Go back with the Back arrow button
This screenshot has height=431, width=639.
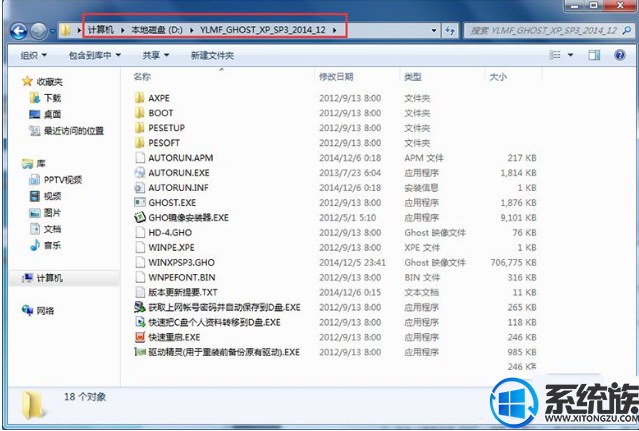[19, 31]
